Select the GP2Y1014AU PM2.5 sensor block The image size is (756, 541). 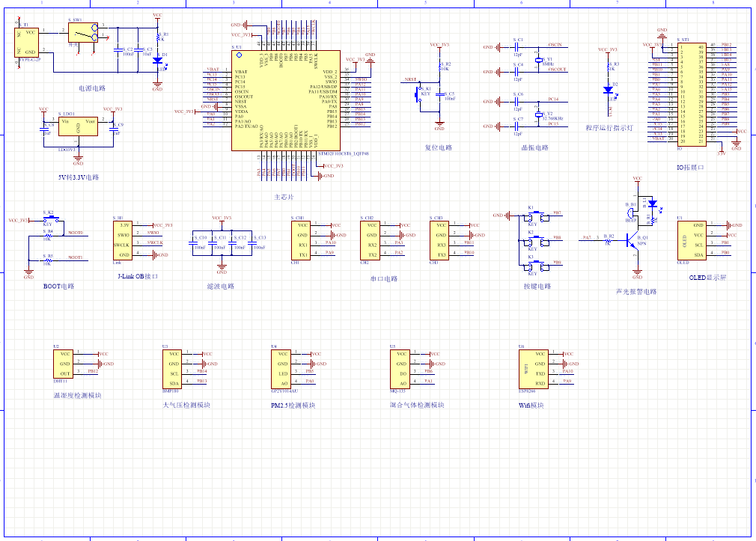pos(284,367)
